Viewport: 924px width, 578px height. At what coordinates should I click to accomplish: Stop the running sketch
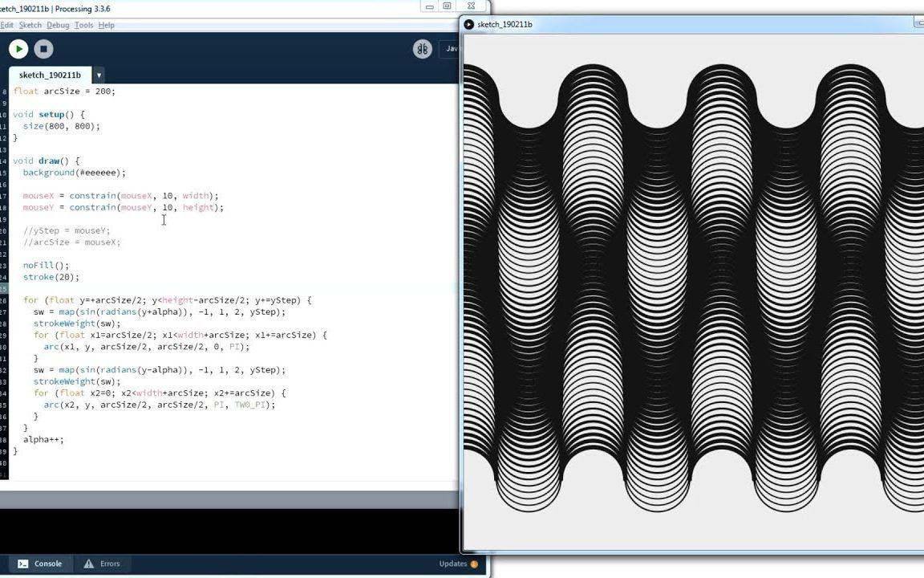[x=43, y=49]
